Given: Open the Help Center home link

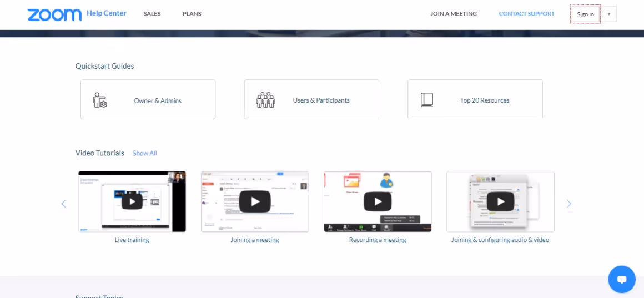Looking at the screenshot, I should pos(107,13).
